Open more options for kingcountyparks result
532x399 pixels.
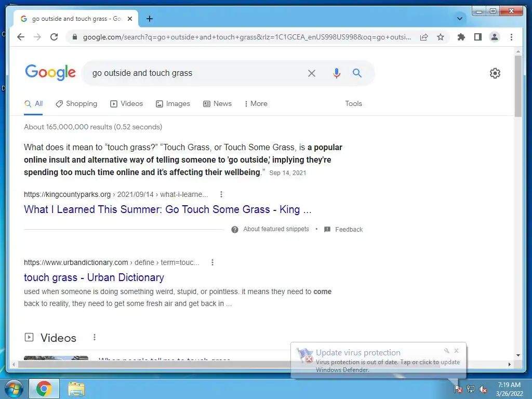pos(221,194)
